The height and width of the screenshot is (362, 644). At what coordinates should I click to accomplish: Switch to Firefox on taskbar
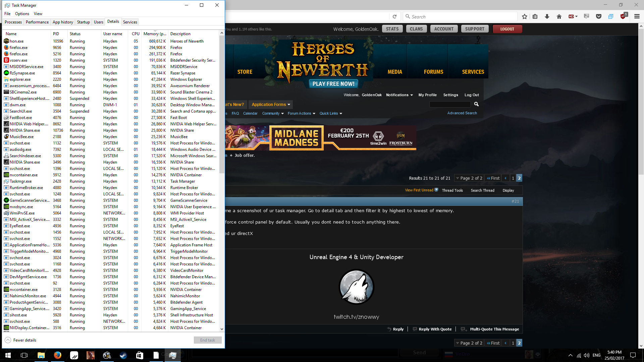(58, 355)
